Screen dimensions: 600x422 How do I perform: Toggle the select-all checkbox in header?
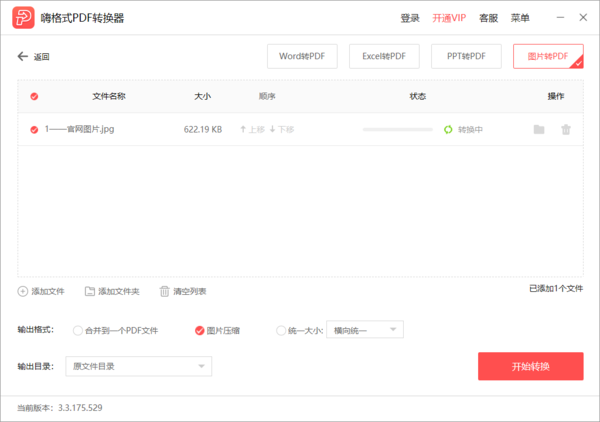[35, 96]
